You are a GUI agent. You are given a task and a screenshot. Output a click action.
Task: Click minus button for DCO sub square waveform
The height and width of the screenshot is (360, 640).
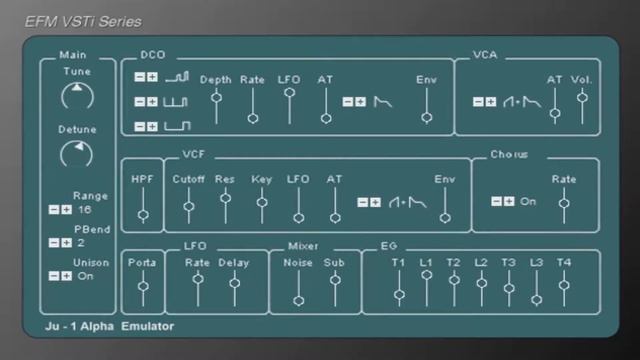140,127
